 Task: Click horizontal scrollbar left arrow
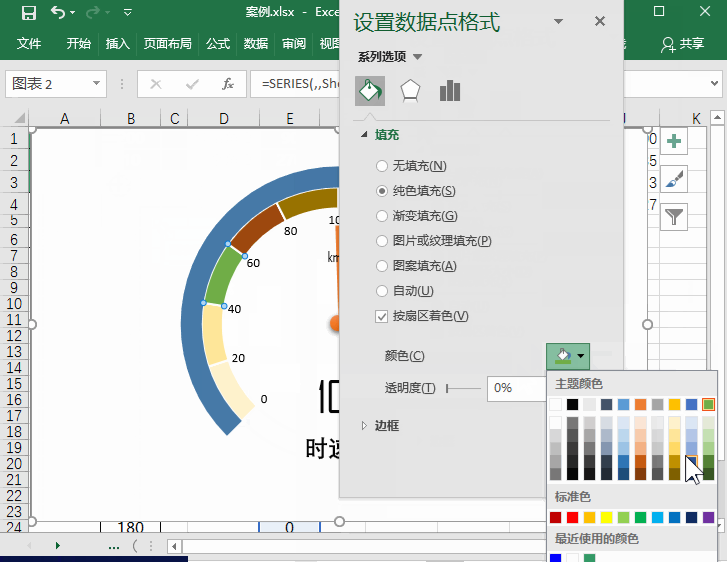(x=174, y=546)
